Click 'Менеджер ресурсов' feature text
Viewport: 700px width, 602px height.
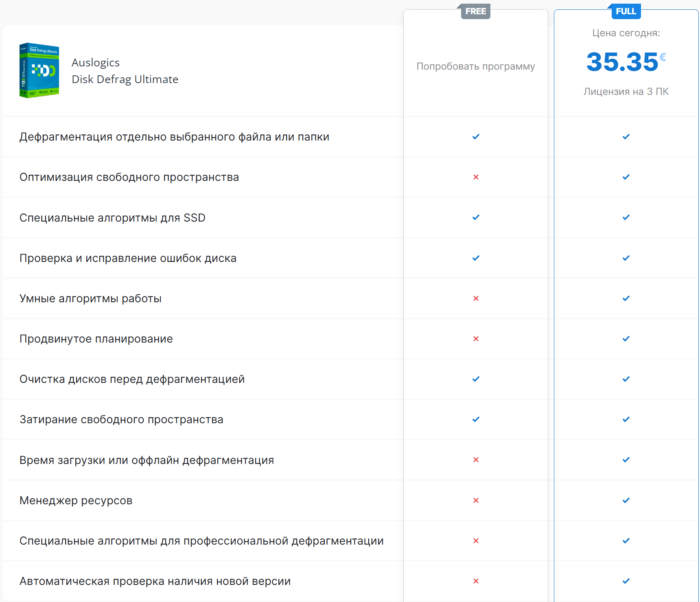76,501
